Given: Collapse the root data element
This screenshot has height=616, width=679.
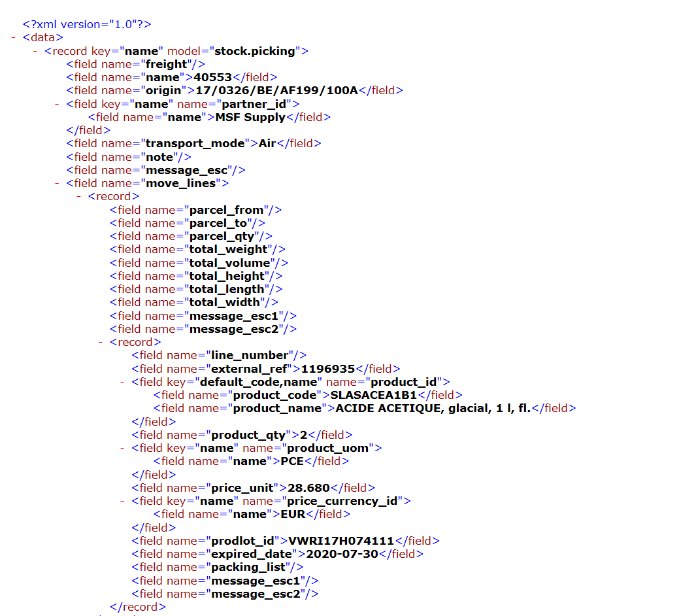Looking at the screenshot, I should pyautogui.click(x=14, y=38).
